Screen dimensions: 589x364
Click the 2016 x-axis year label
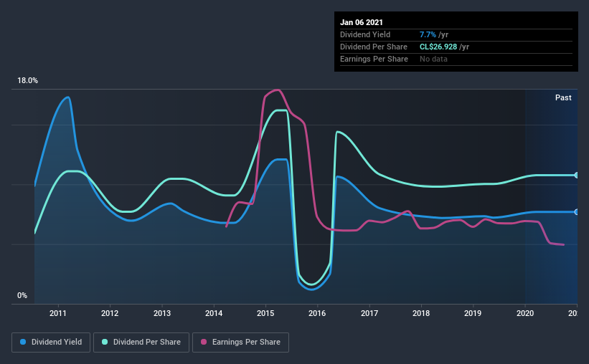point(317,313)
